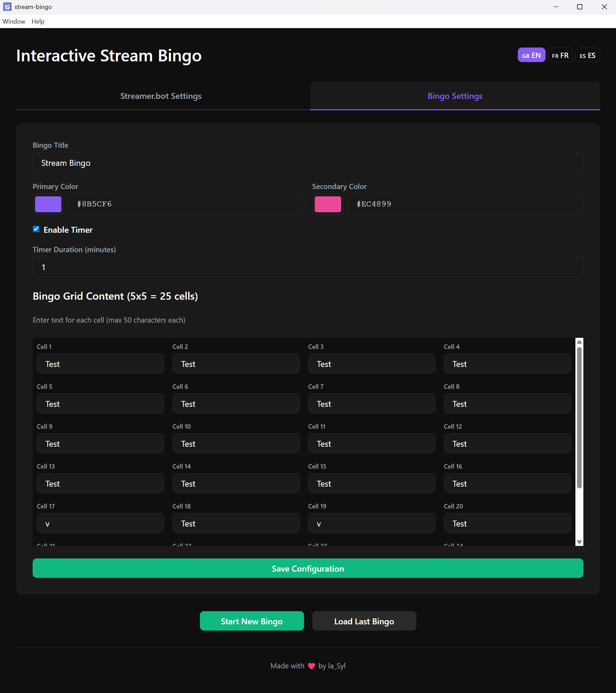Select the Bingo Settings tab
This screenshot has width=616, height=693.
pos(455,96)
